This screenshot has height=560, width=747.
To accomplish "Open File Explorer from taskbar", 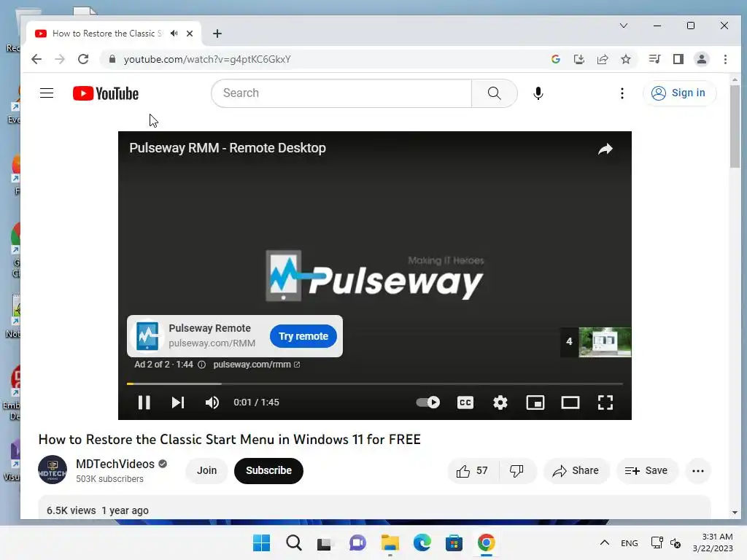I will [390, 542].
